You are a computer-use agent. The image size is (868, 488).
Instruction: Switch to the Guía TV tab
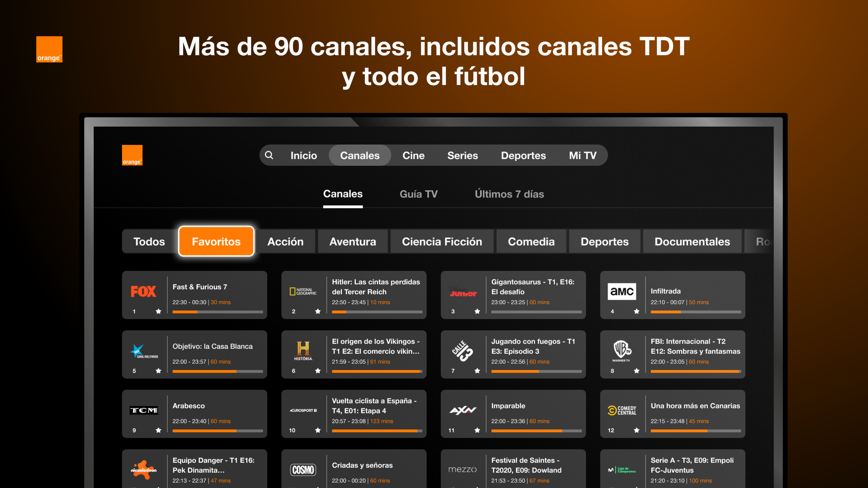pyautogui.click(x=419, y=194)
